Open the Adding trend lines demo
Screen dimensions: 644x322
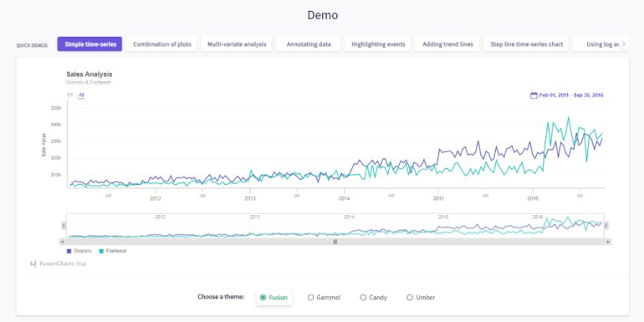(447, 44)
